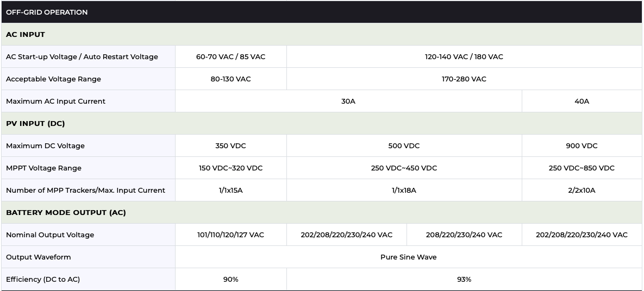Click the Pure Sine Wave value

tap(408, 257)
